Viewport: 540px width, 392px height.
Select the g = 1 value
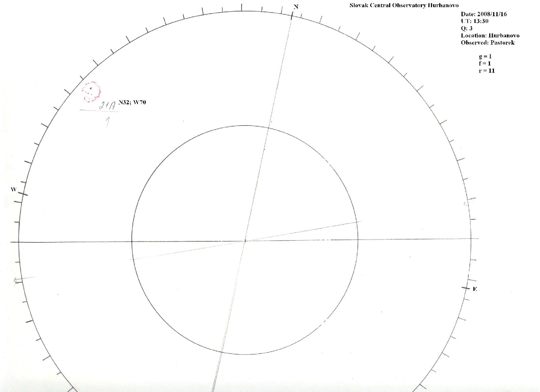(x=485, y=56)
